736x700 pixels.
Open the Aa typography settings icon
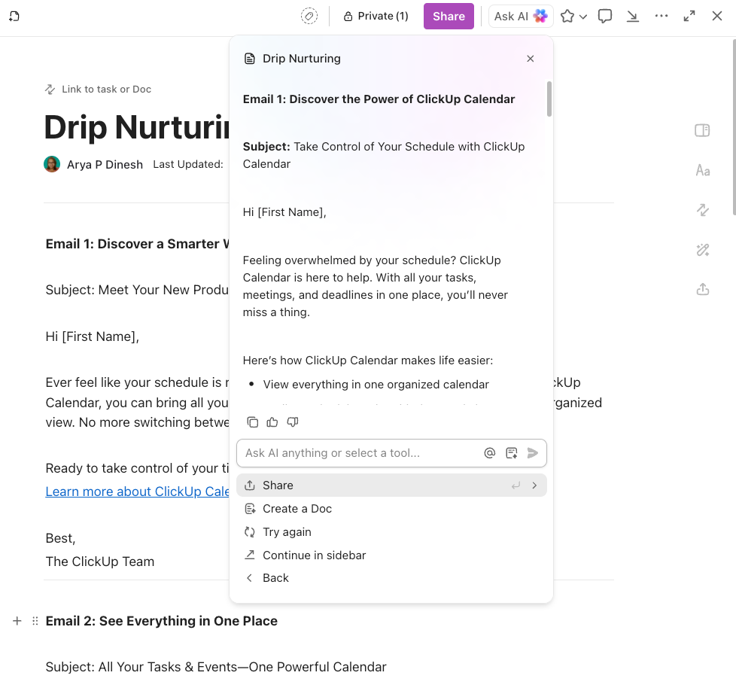(x=703, y=170)
